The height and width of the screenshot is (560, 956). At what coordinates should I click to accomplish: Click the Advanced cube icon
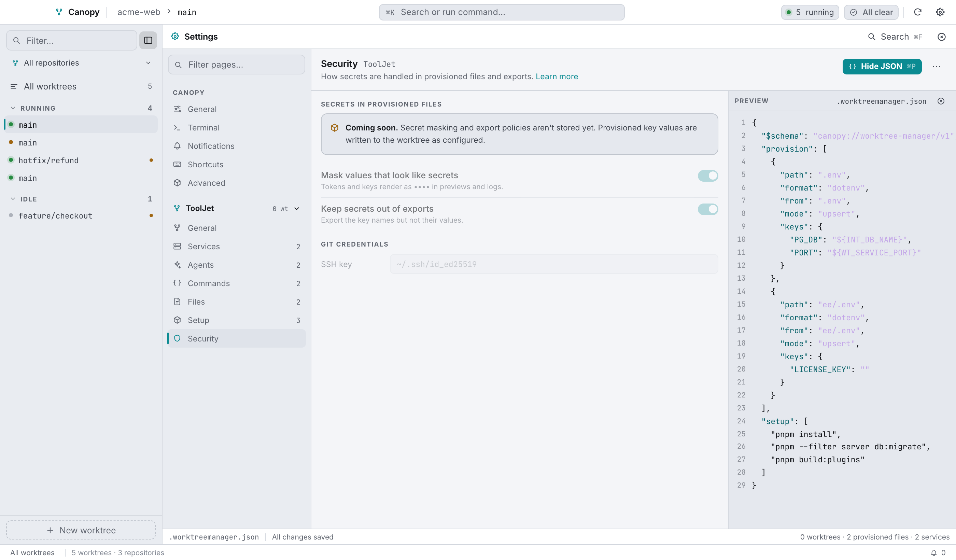pos(177,183)
